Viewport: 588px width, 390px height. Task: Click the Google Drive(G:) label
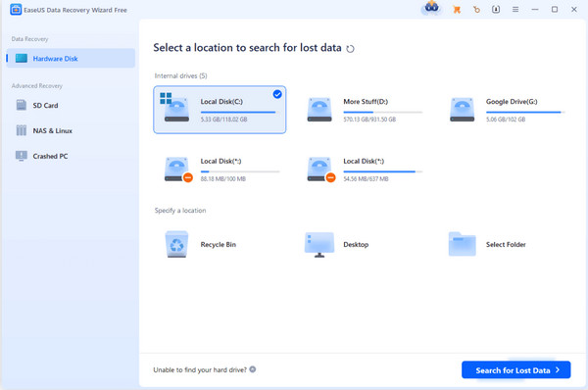(x=512, y=102)
